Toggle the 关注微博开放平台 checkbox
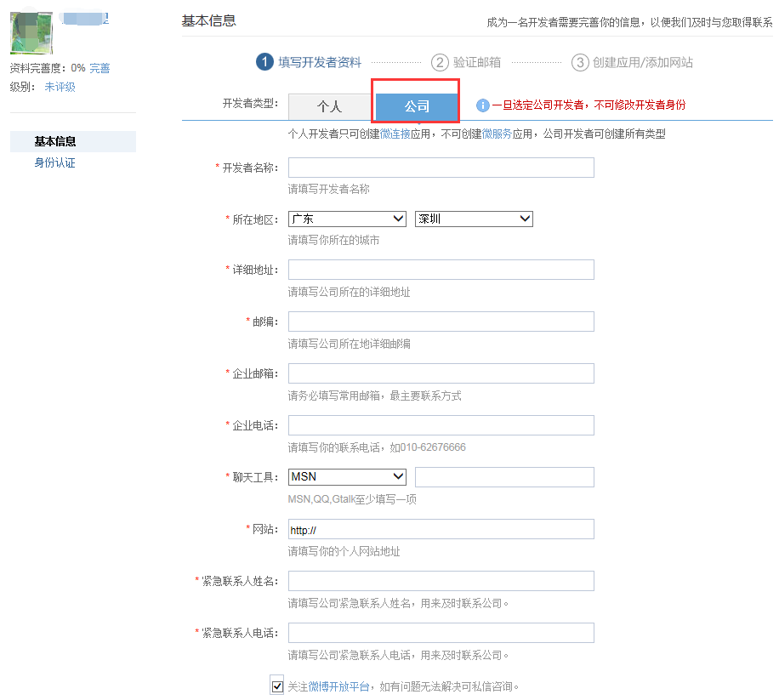Image resolution: width=779 pixels, height=700 pixels. [x=276, y=686]
